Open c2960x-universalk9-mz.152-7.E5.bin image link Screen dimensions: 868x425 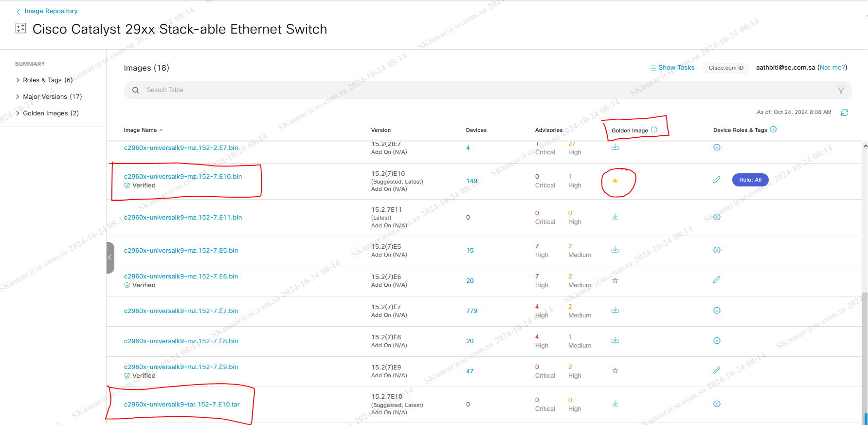pos(181,250)
